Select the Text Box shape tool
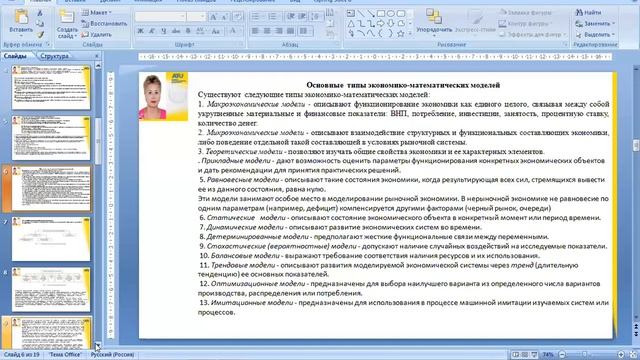Viewport: 640px width, 360px height. coord(351,13)
